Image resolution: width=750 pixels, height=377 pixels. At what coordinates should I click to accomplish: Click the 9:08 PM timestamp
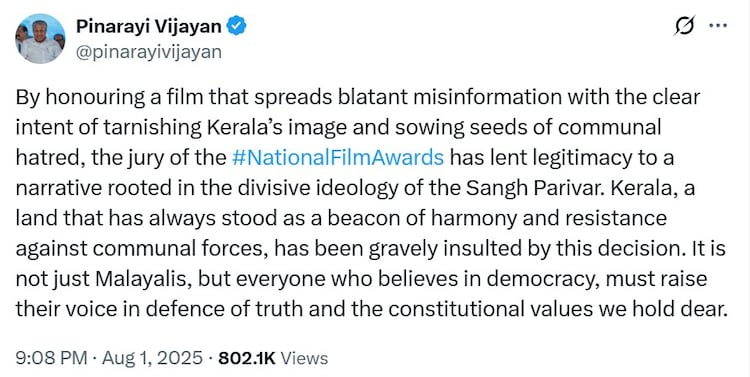pyautogui.click(x=51, y=358)
